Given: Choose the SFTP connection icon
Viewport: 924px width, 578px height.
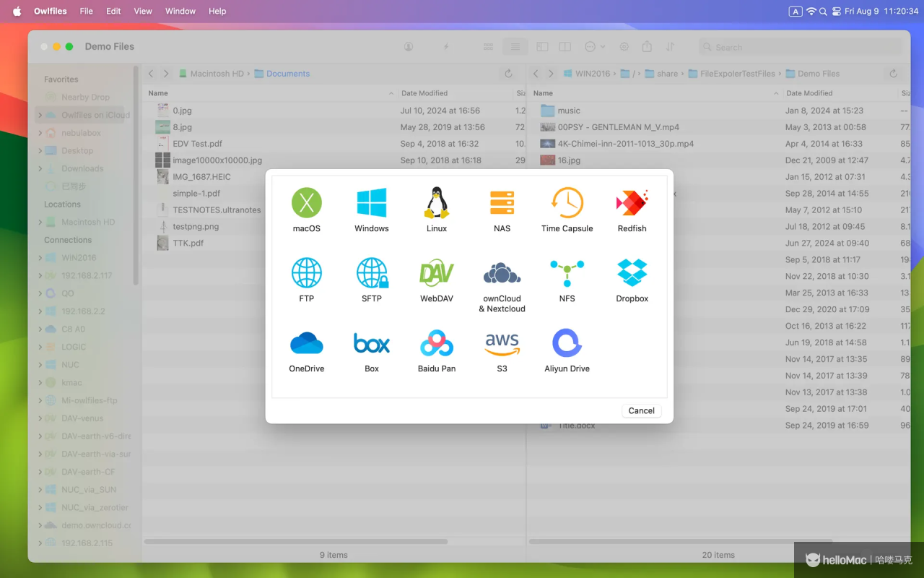Looking at the screenshot, I should pyautogui.click(x=372, y=273).
